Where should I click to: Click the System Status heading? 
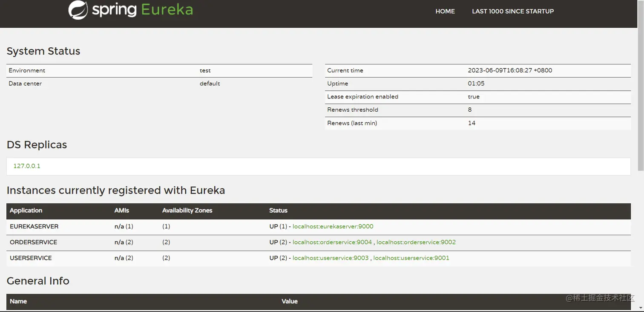[x=43, y=51]
